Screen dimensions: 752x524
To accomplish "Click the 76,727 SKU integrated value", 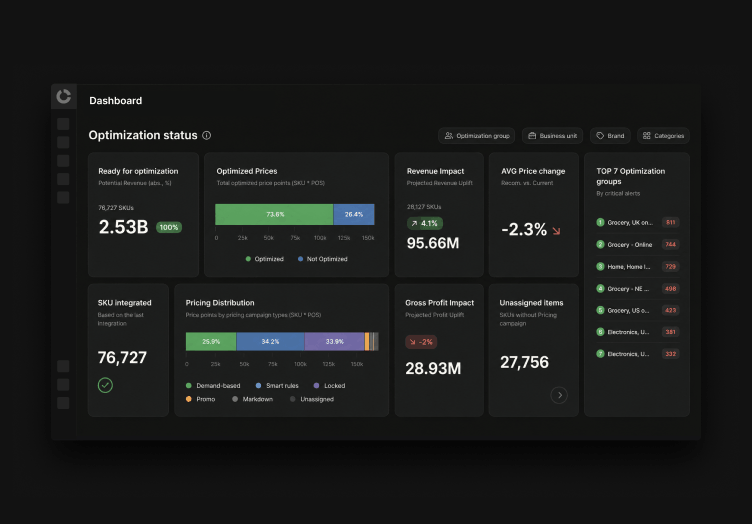I will coord(122,358).
